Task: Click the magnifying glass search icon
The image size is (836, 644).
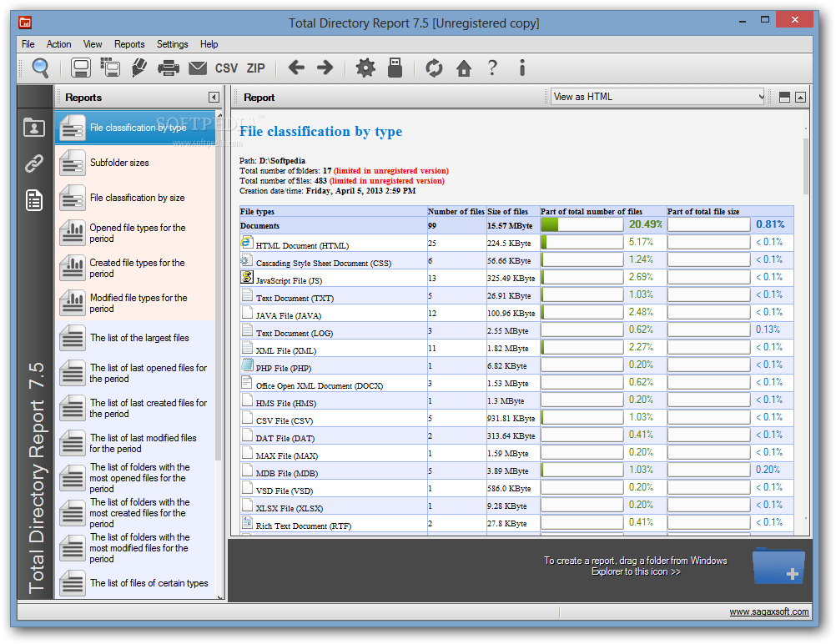Action: coord(41,68)
